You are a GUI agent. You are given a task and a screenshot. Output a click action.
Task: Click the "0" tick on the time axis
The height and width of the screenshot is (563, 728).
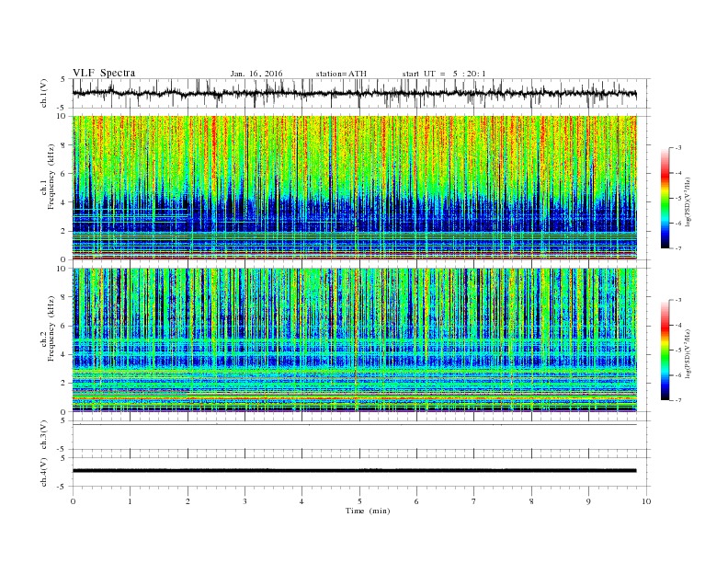click(x=73, y=501)
